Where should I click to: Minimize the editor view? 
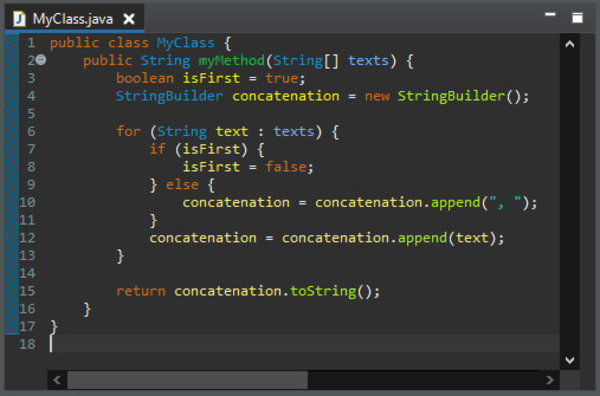pos(550,15)
